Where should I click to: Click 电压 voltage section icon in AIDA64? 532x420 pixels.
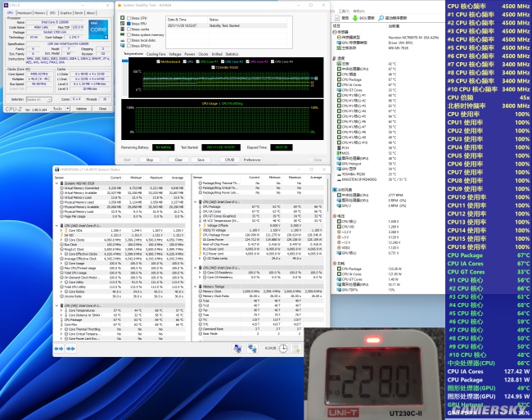tap(335, 216)
